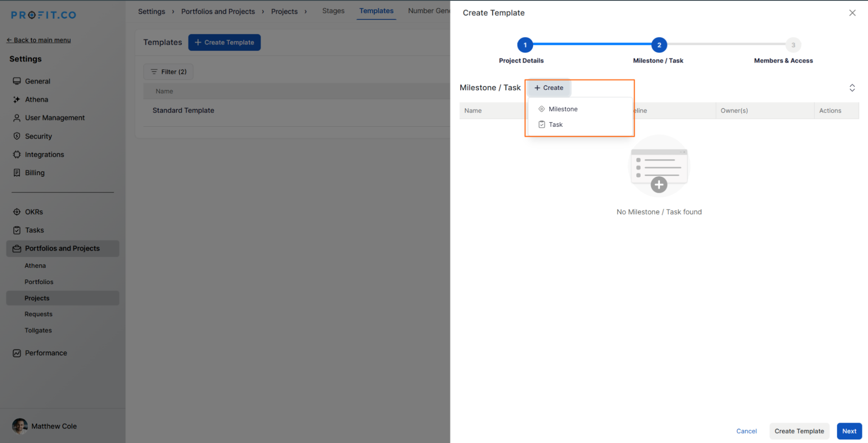
Task: Click the Profit.co logo
Action: [43, 15]
